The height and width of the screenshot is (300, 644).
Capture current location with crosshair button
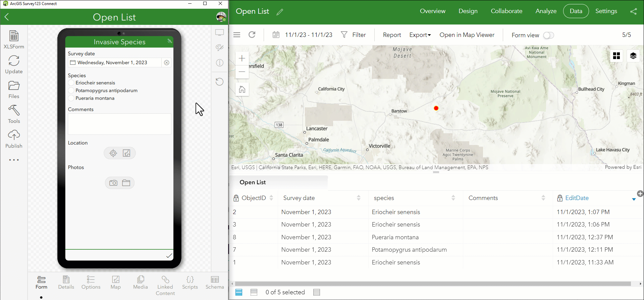[x=113, y=153]
